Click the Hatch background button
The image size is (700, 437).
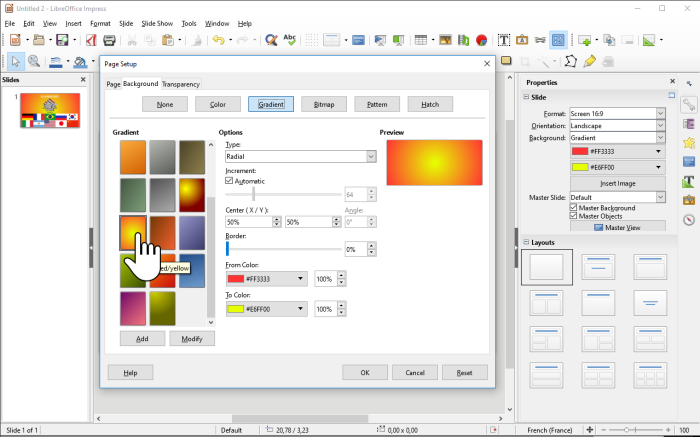[430, 104]
